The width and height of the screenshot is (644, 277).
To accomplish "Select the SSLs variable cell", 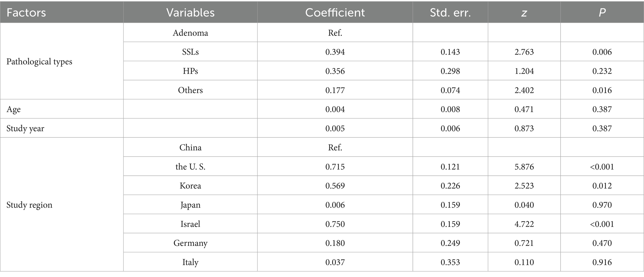I will [190, 52].
